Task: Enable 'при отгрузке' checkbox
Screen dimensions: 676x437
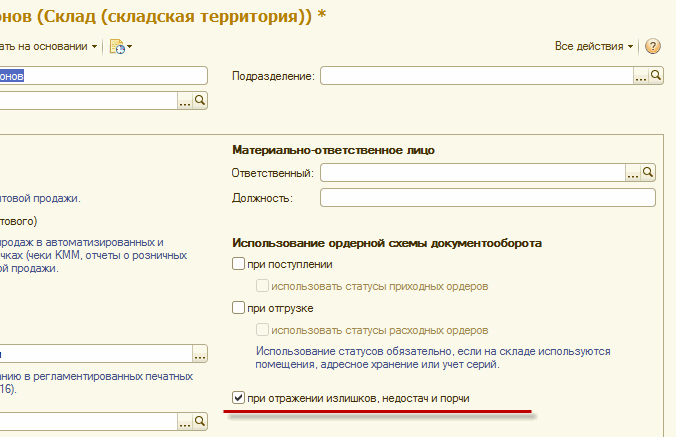Action: click(x=238, y=308)
